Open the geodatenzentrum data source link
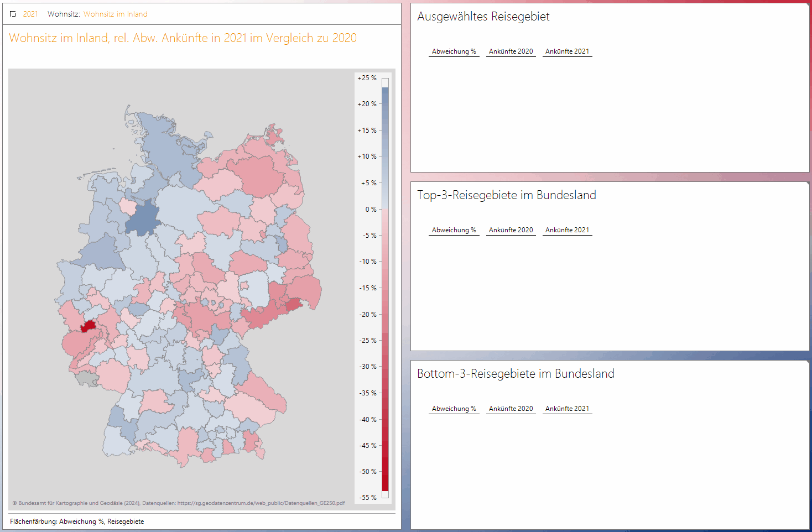Screen dimensions: 812x532 click(x=261, y=503)
